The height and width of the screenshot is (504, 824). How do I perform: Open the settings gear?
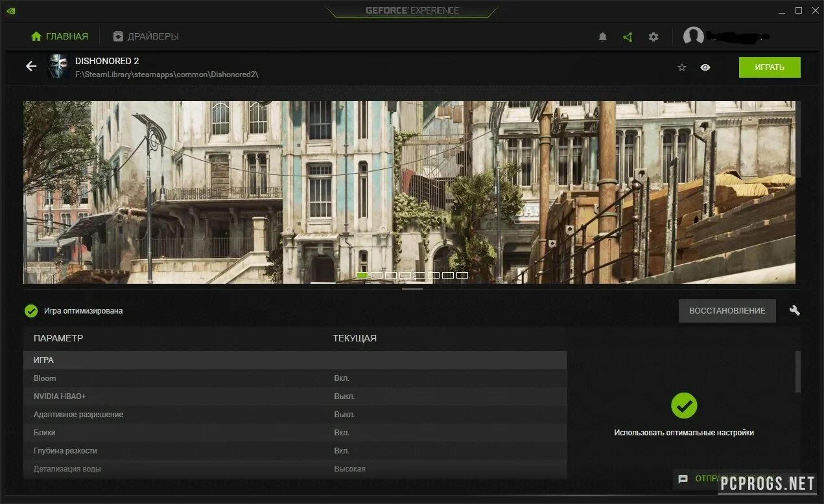click(x=653, y=37)
